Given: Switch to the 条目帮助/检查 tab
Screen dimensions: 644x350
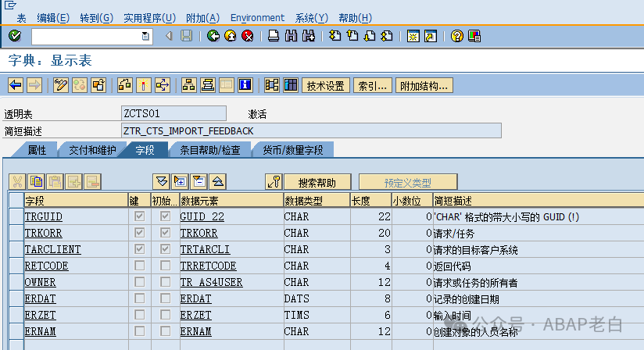Looking at the screenshot, I should point(210,150).
